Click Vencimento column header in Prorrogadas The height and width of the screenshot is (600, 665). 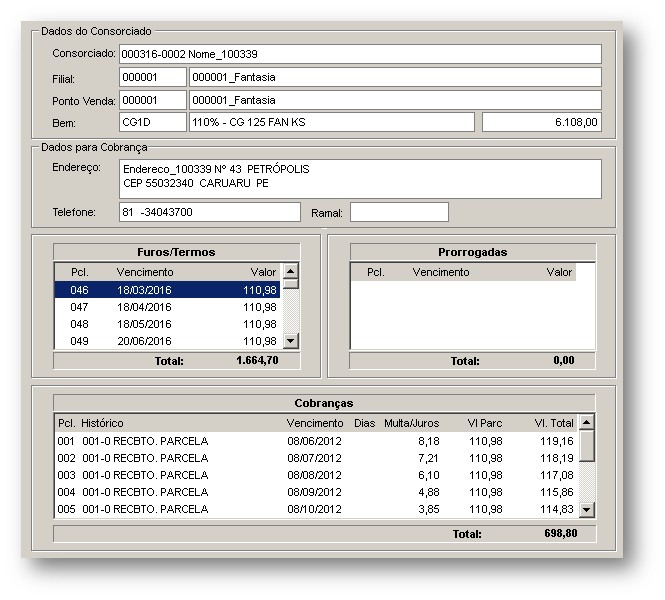(x=441, y=272)
